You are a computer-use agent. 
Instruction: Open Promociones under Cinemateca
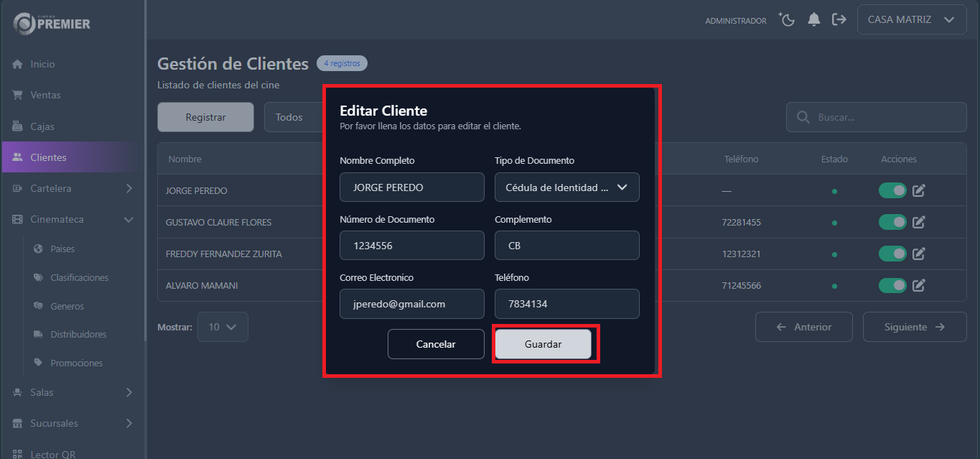[x=76, y=363]
